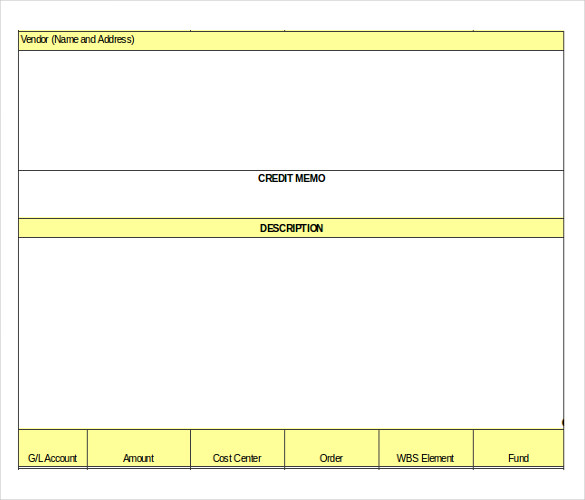Select the WBS Element column header
The height and width of the screenshot is (500, 585).
[426, 448]
